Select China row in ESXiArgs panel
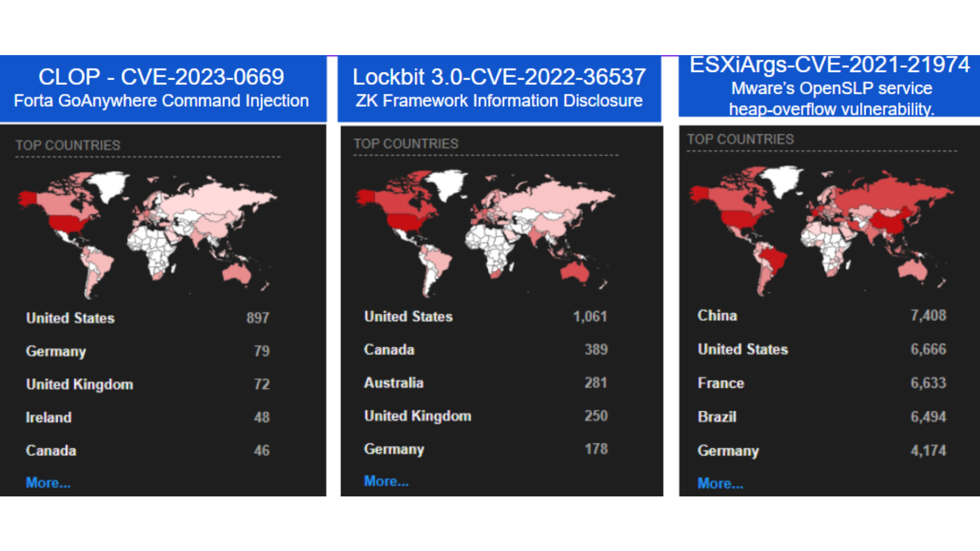Image resolution: width=980 pixels, height=551 pixels. [x=822, y=315]
